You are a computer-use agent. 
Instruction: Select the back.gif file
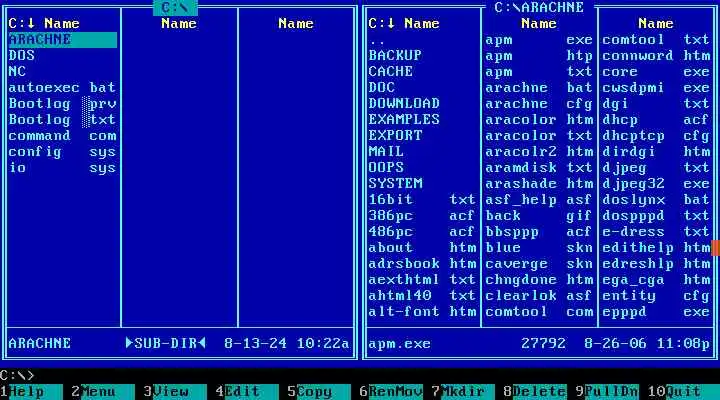pos(539,216)
